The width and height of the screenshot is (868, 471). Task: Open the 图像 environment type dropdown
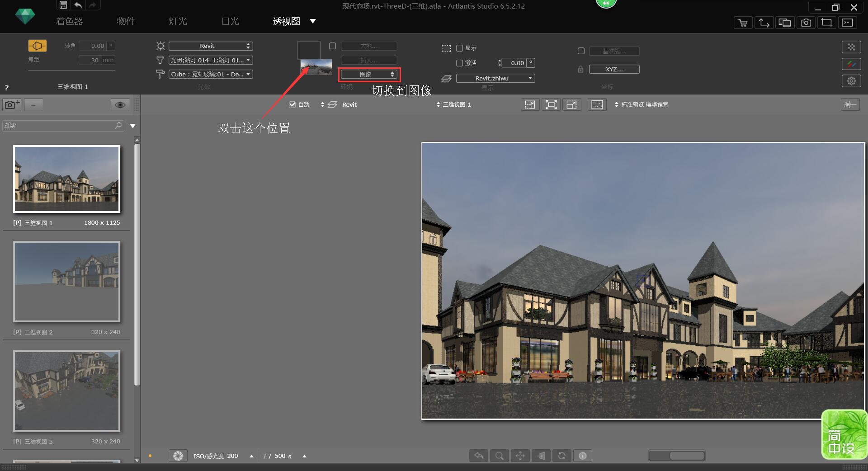point(369,74)
